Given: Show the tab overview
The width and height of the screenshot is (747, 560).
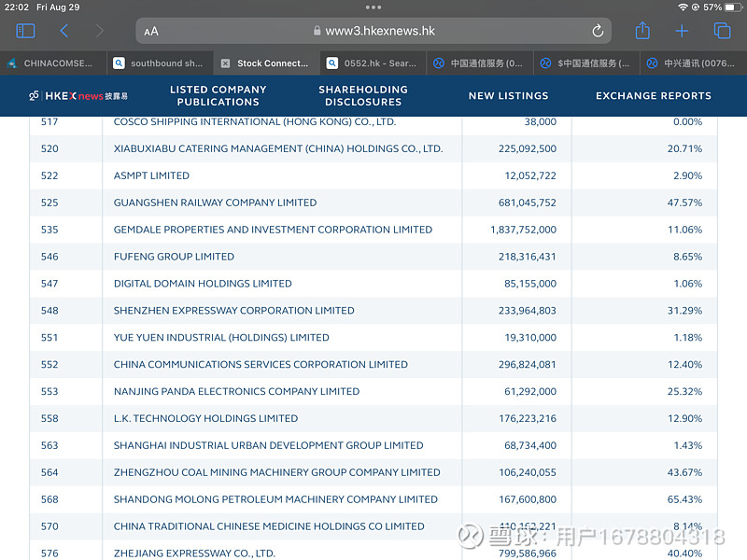Looking at the screenshot, I should point(722,31).
